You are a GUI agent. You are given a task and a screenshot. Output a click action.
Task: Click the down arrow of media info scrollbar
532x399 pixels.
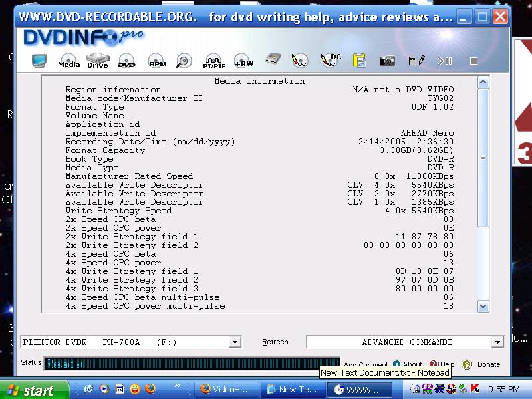[x=483, y=307]
